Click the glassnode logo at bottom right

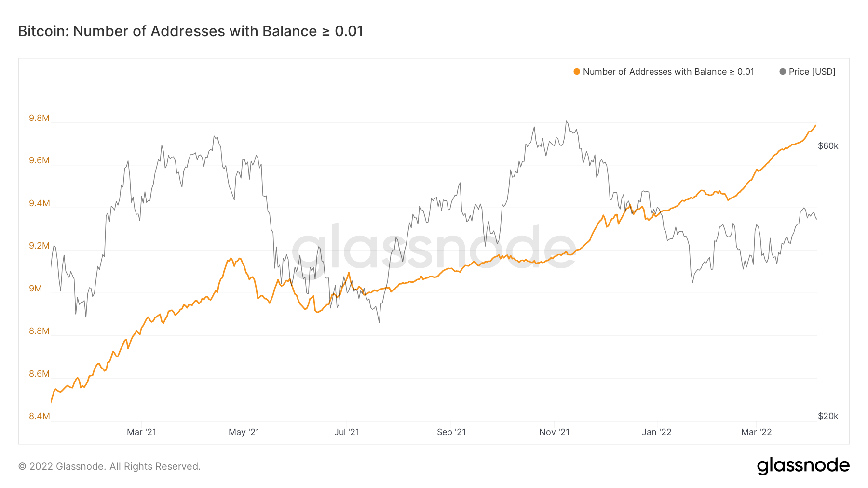pos(803,466)
